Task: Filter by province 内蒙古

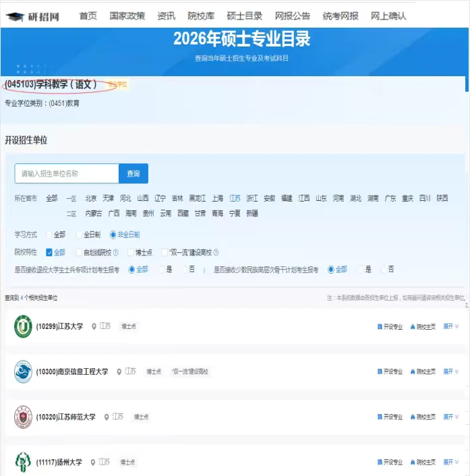Action: point(94,214)
